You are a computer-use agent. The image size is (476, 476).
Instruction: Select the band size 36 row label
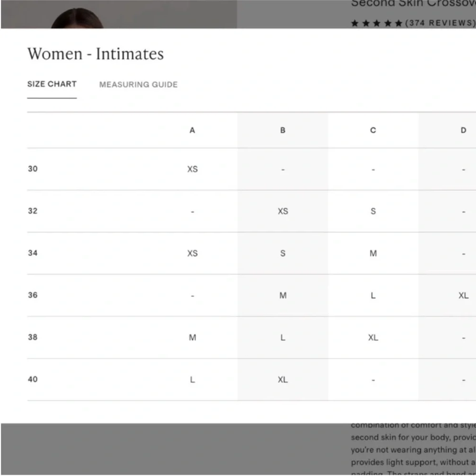pyautogui.click(x=32, y=295)
